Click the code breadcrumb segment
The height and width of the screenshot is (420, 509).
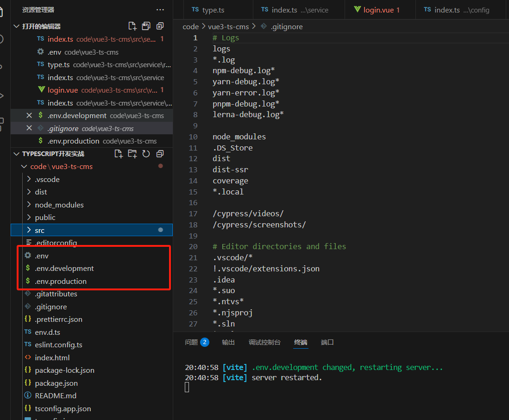pyautogui.click(x=190, y=26)
